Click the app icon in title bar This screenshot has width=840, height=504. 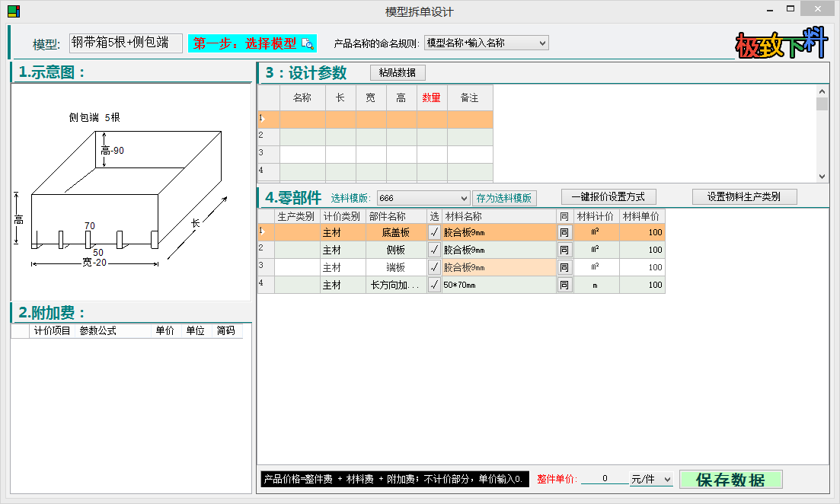point(13,11)
